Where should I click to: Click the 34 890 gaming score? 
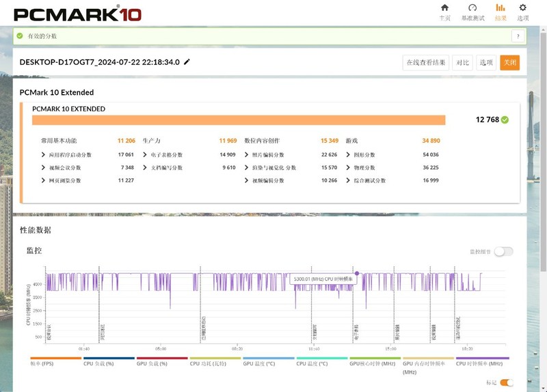(431, 141)
